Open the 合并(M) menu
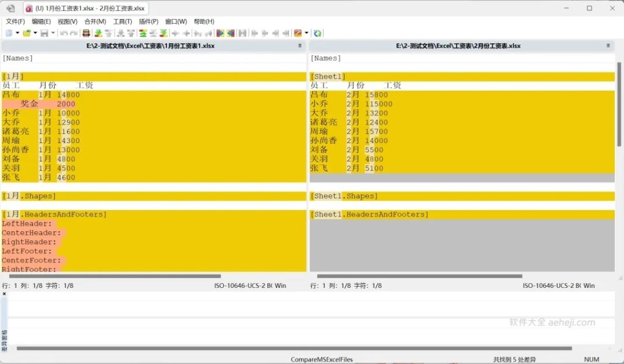The height and width of the screenshot is (364, 624). coord(95,21)
